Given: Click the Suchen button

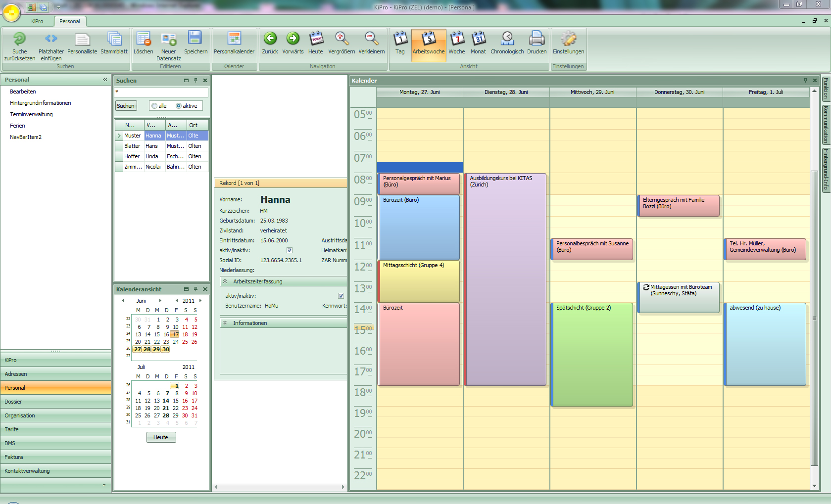Looking at the screenshot, I should click(126, 106).
